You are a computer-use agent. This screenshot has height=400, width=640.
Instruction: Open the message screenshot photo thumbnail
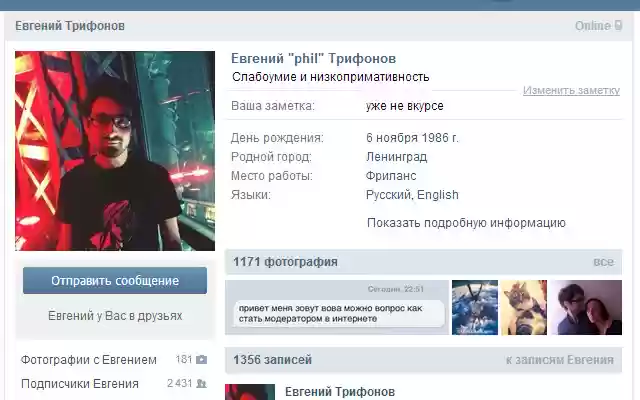click(337, 307)
